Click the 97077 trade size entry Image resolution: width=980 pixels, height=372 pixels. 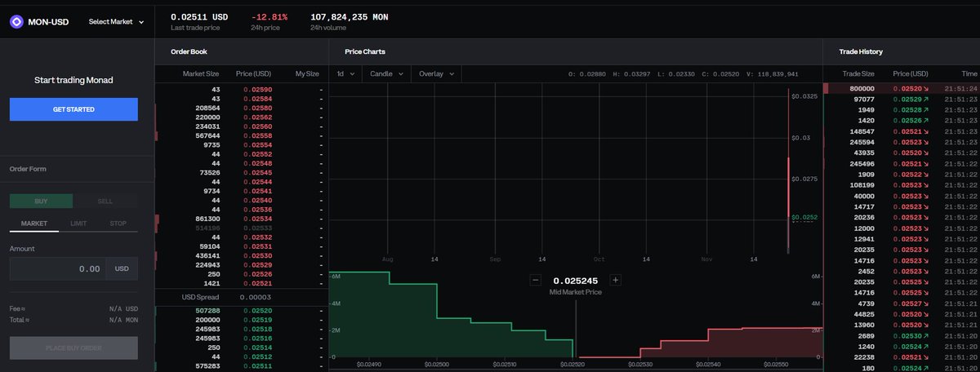pos(865,99)
